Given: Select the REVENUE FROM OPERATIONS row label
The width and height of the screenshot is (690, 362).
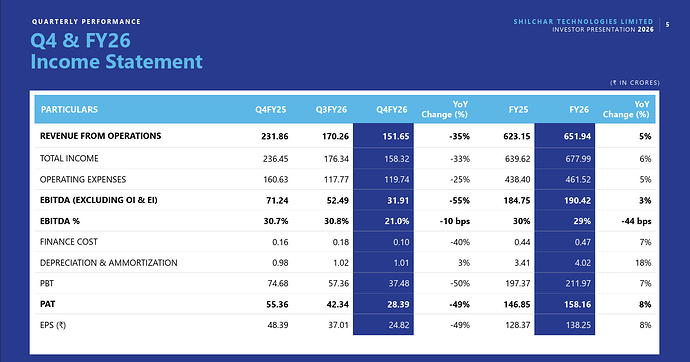Looking at the screenshot, I should click(100, 136).
